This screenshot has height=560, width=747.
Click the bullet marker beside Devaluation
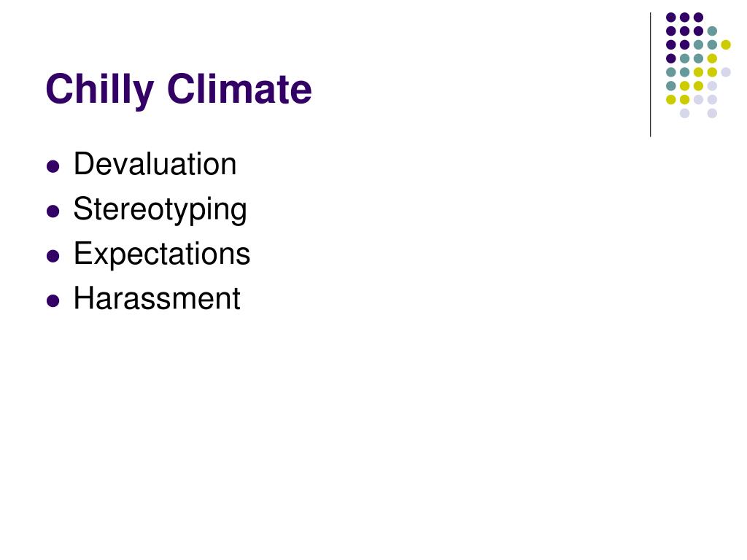click(53, 166)
